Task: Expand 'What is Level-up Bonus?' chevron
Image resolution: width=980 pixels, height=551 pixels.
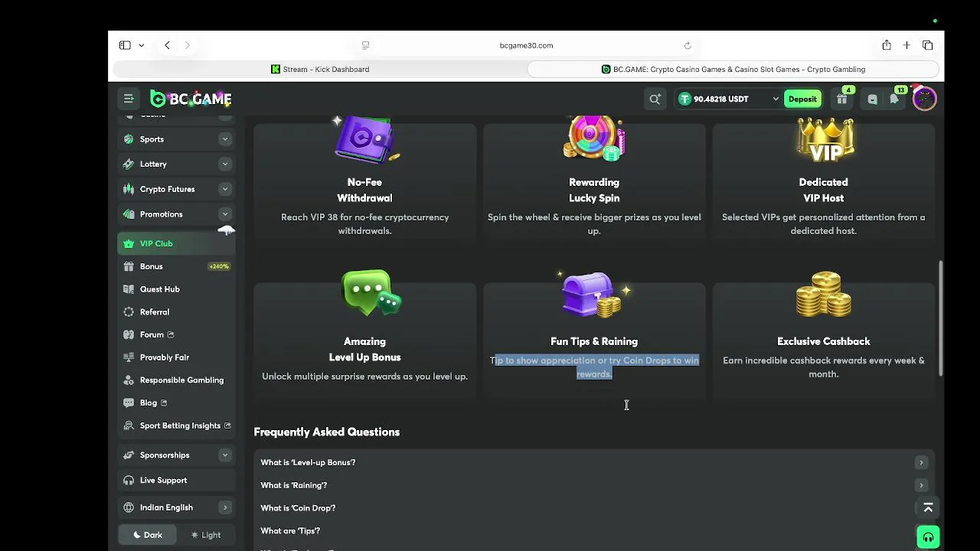Action: tap(921, 462)
